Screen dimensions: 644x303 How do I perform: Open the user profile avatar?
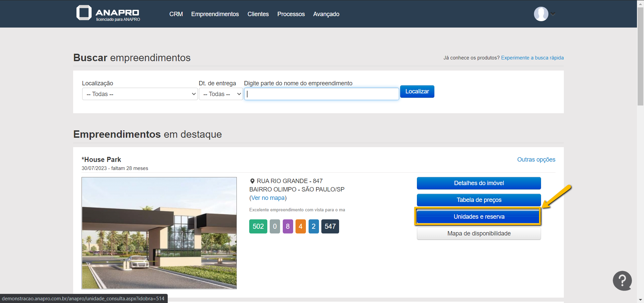tap(541, 14)
